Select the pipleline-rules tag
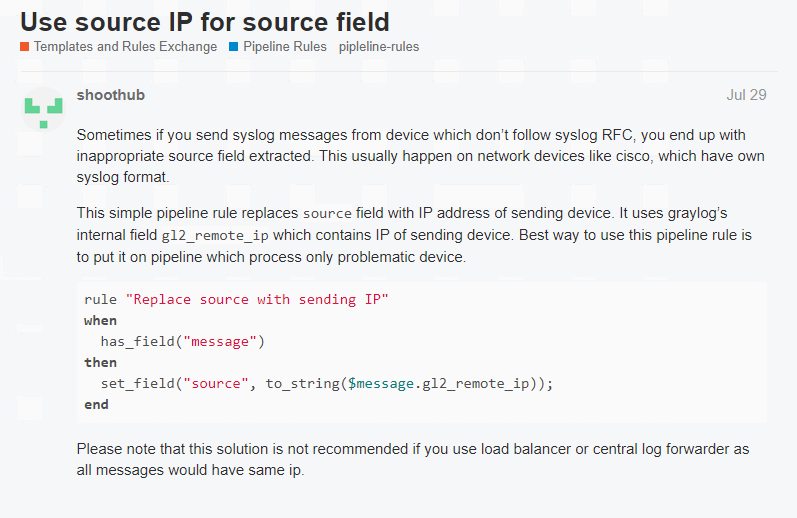Viewport: 797px width, 518px height. click(x=379, y=47)
